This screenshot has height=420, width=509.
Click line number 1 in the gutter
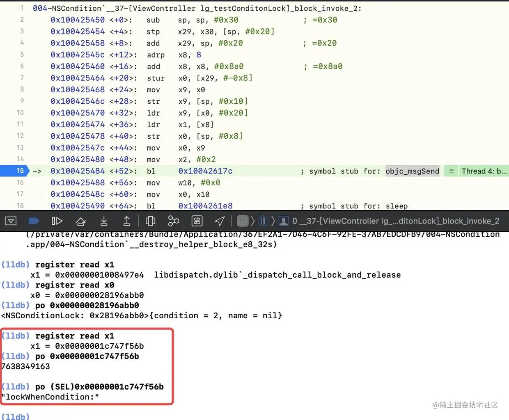pyautogui.click(x=22, y=8)
